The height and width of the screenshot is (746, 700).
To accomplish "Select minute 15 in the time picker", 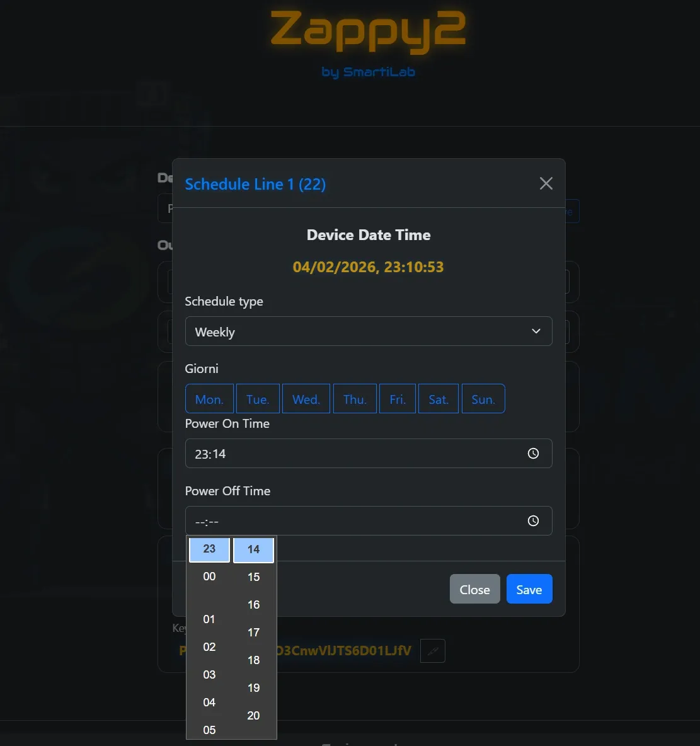I will point(254,577).
